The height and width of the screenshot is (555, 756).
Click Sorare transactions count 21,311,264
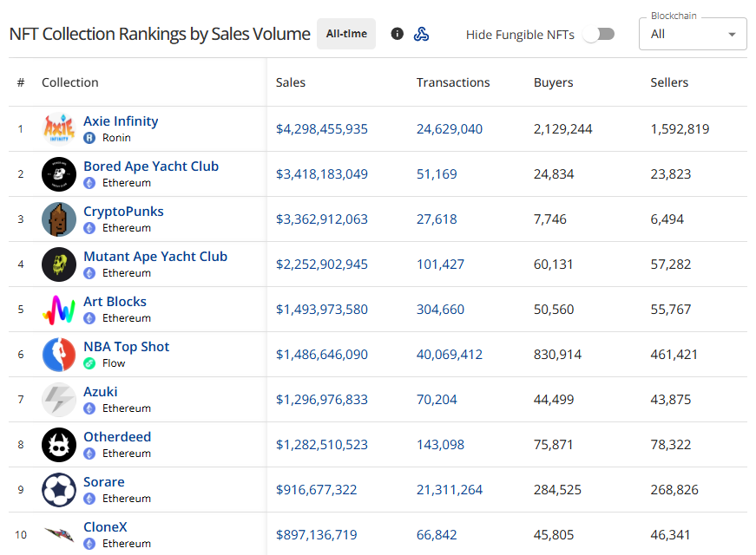coord(450,490)
